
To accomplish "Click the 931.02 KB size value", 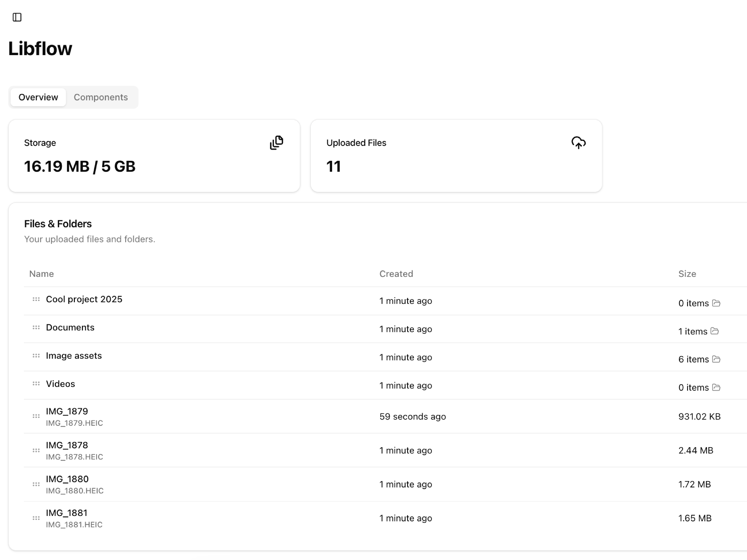I will click(699, 416).
